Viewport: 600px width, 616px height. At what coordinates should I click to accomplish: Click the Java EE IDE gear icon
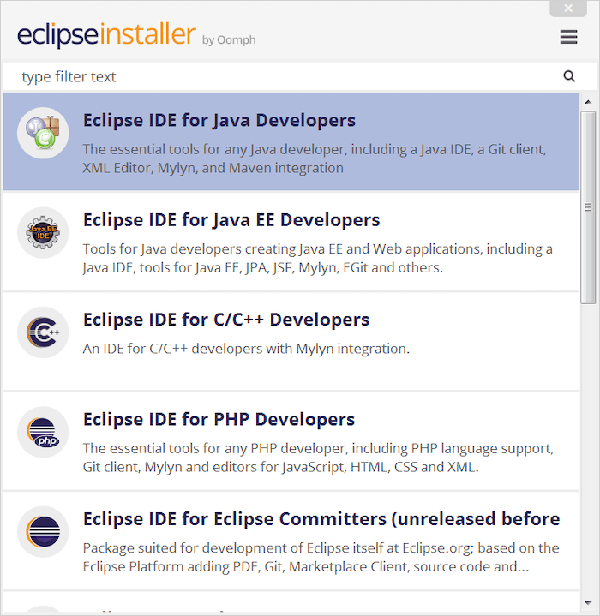43,233
